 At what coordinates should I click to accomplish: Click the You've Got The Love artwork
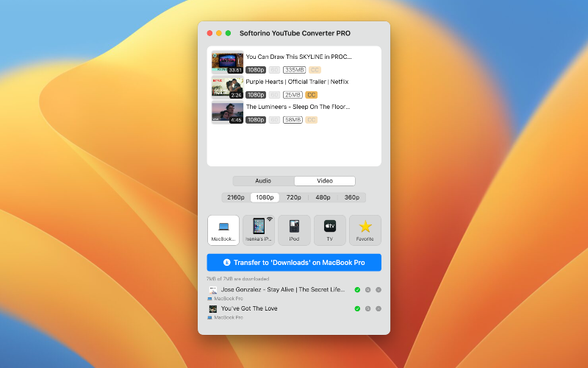[x=213, y=308]
